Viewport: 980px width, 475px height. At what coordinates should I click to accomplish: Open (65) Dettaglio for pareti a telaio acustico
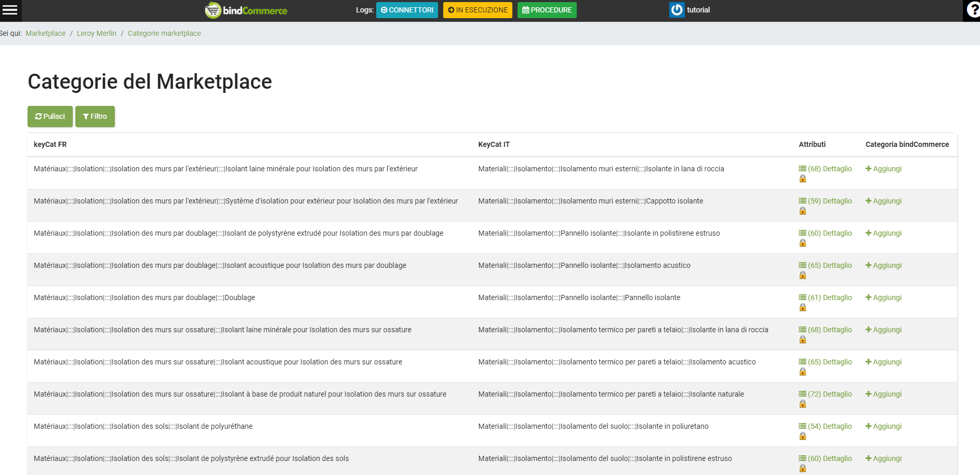tap(825, 362)
